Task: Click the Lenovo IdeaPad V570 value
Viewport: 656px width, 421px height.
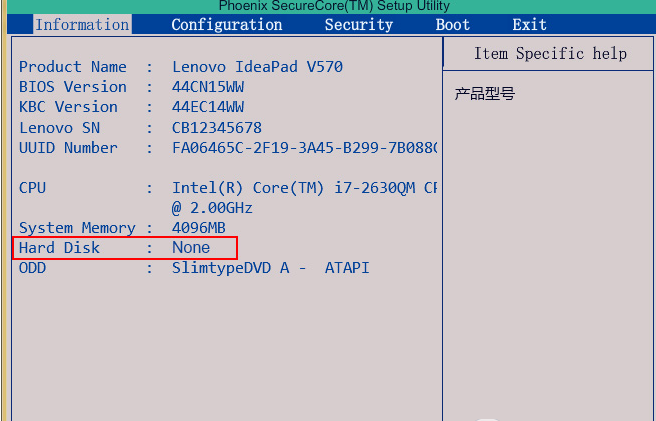Action: click(257, 67)
